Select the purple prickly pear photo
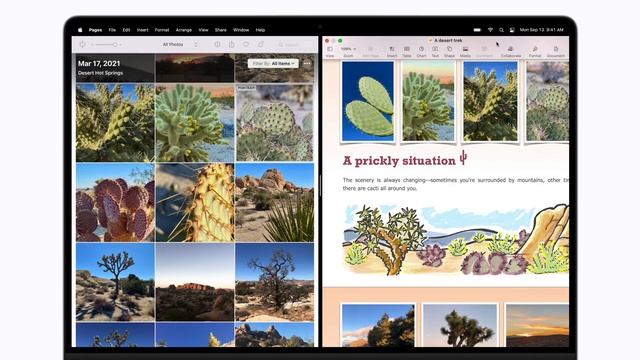The width and height of the screenshot is (640, 360). (115, 202)
